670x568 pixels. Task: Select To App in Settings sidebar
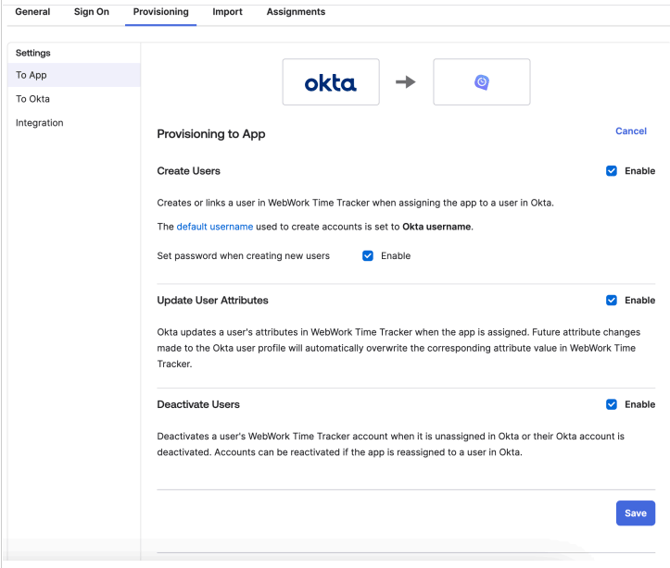coord(74,75)
